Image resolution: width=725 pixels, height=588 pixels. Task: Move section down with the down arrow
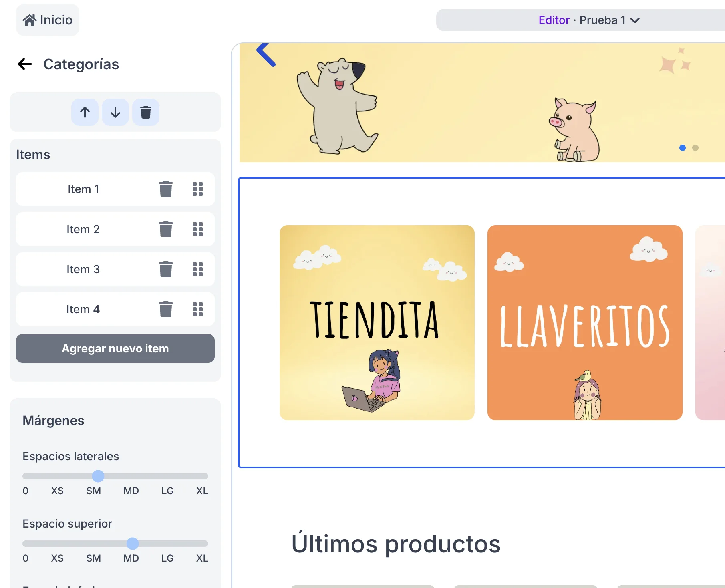pyautogui.click(x=115, y=112)
